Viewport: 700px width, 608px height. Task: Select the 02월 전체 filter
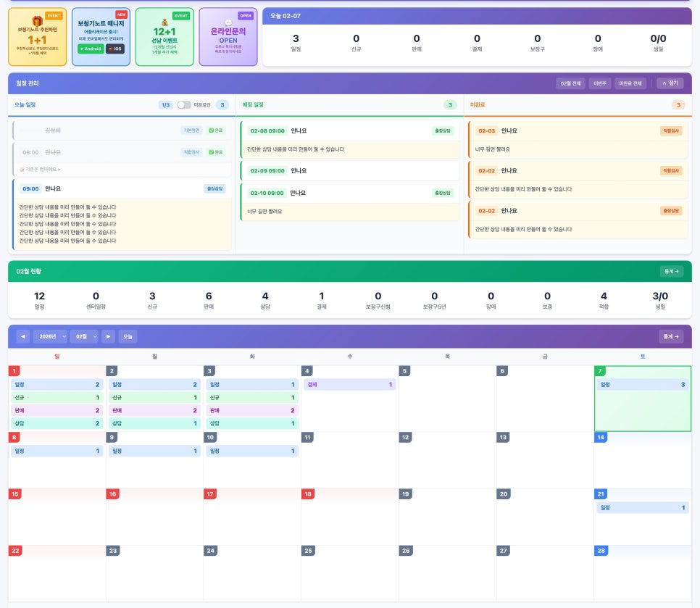point(570,83)
